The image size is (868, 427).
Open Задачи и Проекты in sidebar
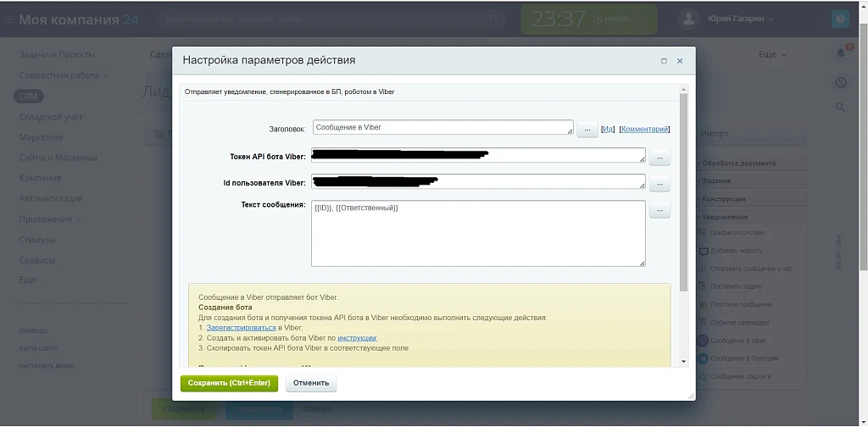(57, 54)
